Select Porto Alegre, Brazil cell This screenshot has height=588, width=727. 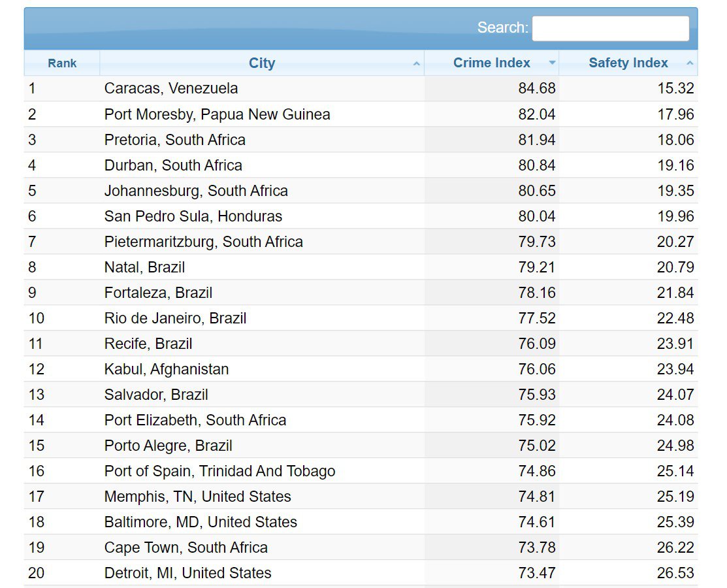point(262,446)
